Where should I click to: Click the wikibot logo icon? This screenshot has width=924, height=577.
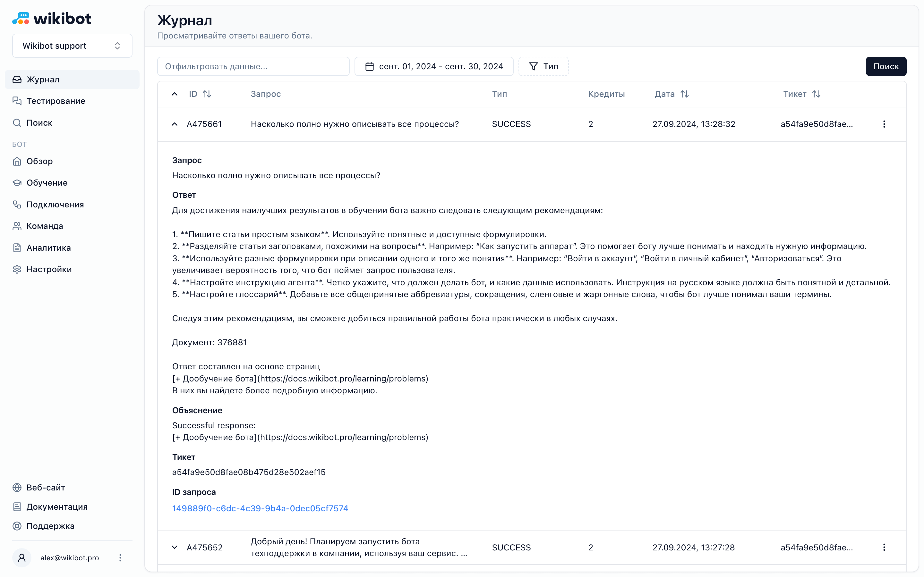(x=21, y=18)
